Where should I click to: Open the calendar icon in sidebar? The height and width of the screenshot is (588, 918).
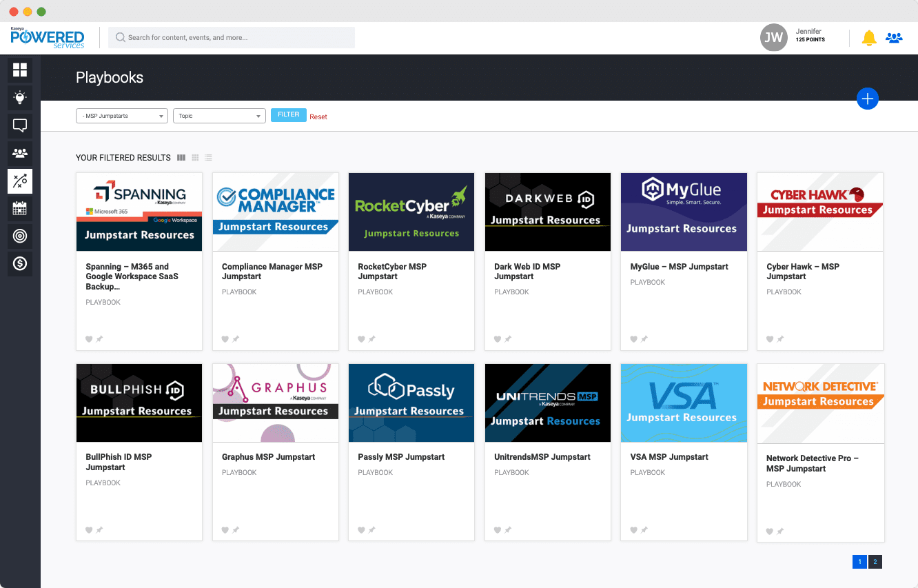click(20, 208)
